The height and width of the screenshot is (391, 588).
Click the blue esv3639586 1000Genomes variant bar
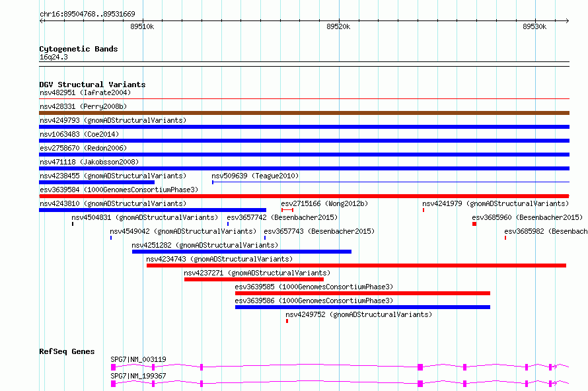(363, 307)
